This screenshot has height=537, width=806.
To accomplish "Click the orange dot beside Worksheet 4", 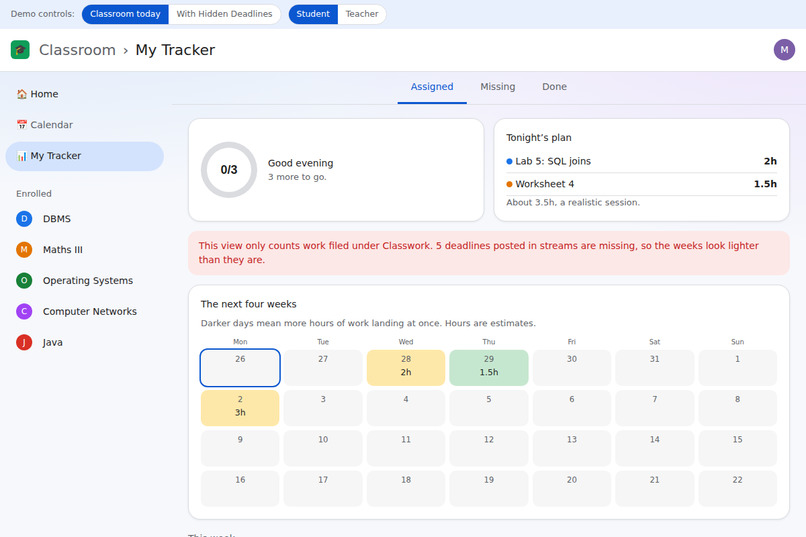I will (x=509, y=184).
